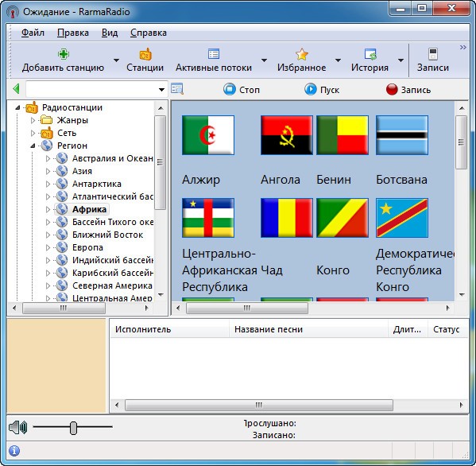476x466 pixels.
Task: Open the Правка menu
Action: 73,33
